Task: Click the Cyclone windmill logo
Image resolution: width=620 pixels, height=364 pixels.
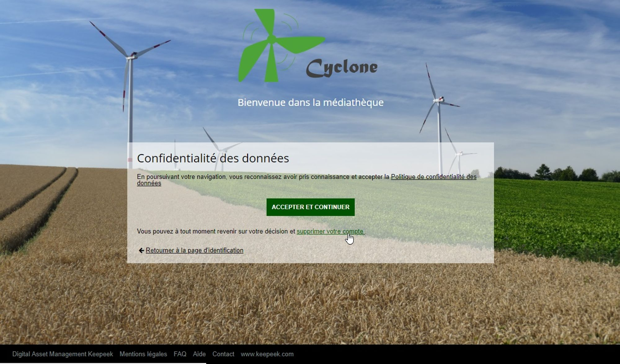Action: [x=308, y=46]
